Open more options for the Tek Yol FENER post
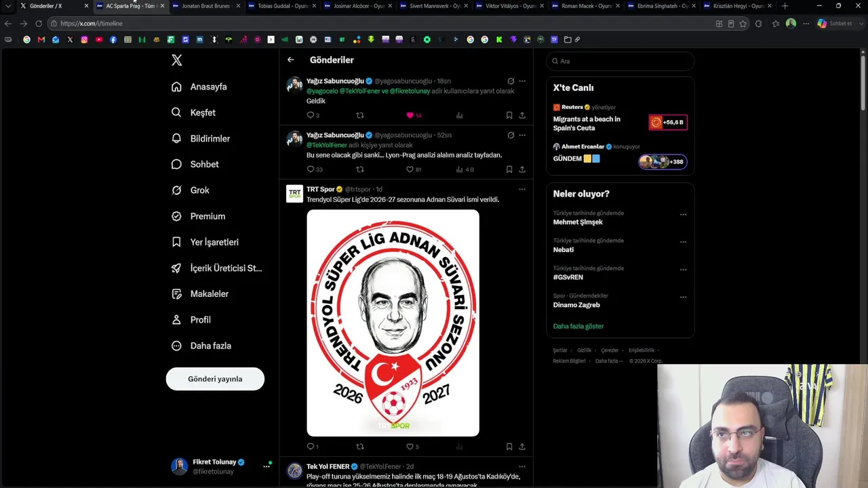Screen dimensions: 868x488 [x=522, y=466]
